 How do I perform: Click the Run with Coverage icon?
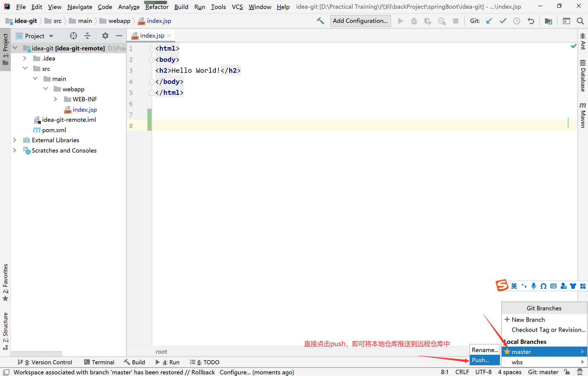(x=428, y=21)
